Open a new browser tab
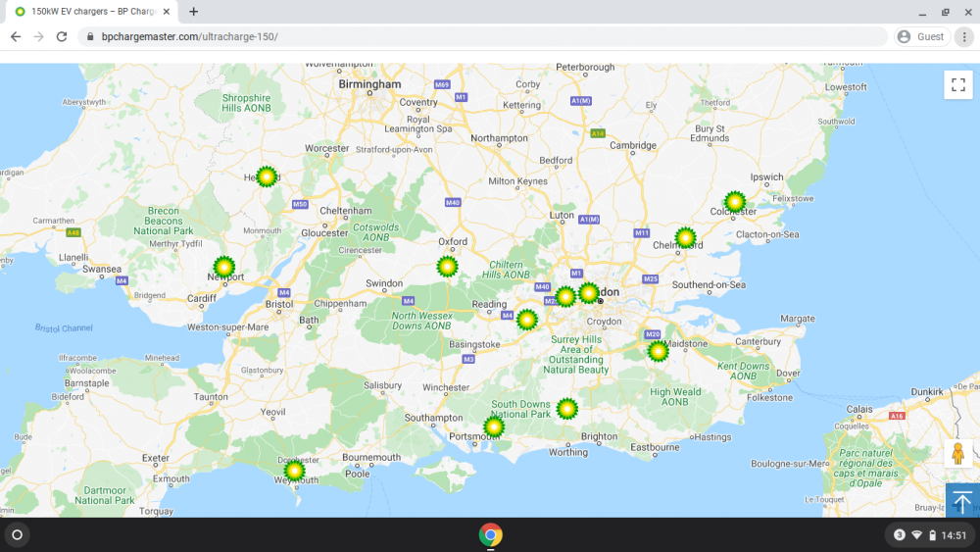The height and width of the screenshot is (552, 980). (194, 11)
